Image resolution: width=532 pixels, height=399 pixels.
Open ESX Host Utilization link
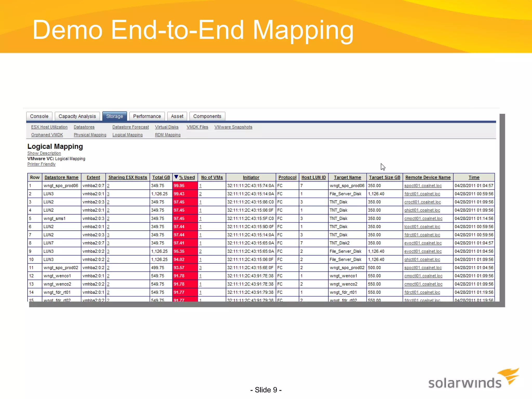(x=49, y=127)
